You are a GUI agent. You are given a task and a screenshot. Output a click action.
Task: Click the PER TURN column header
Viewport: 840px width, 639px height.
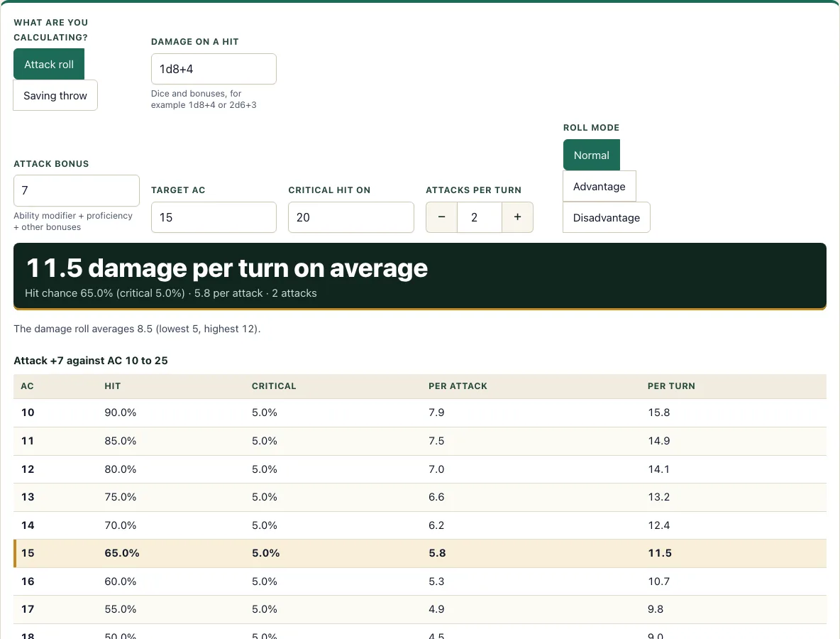[671, 386]
